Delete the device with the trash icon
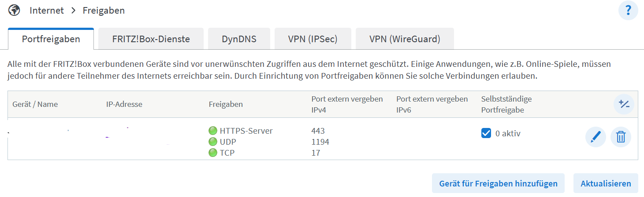Image resolution: width=644 pixels, height=197 pixels. click(621, 137)
